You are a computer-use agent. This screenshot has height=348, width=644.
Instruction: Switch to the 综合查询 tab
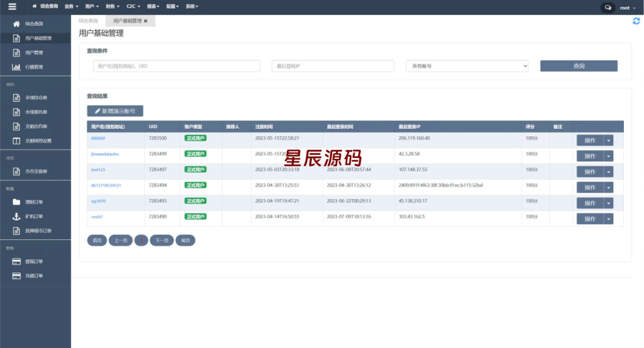pyautogui.click(x=88, y=21)
